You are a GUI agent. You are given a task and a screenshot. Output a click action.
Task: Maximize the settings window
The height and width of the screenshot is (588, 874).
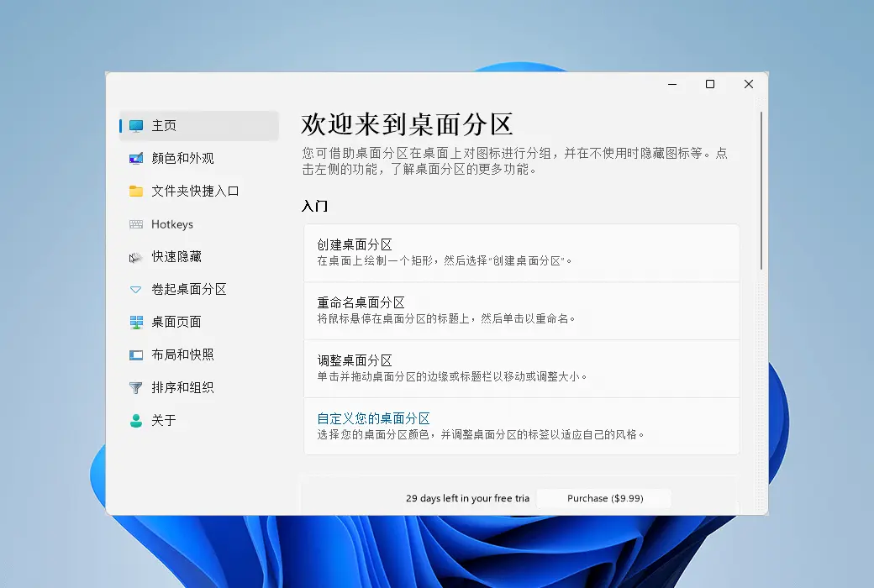(x=710, y=84)
